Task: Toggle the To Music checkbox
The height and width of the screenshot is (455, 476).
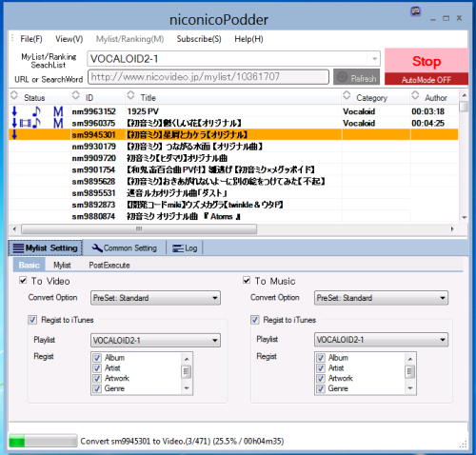Action: point(247,280)
